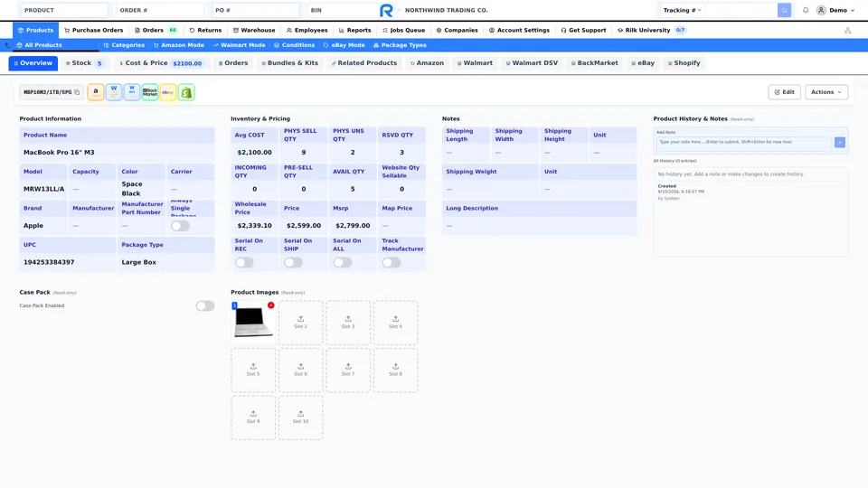Screen dimensions: 868x488
Task: Open the Warehouse menu
Action: pyautogui.click(x=253, y=31)
